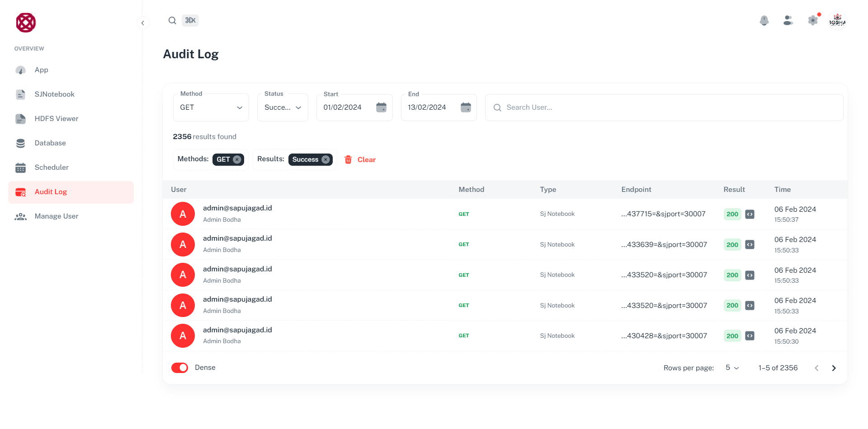868x429 pixels.
Task: Click the Search User input field
Action: pos(664,107)
